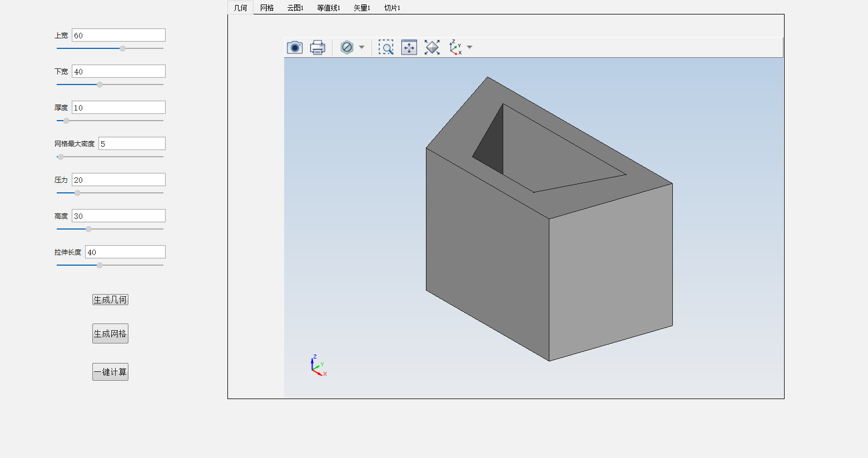
Task: Click the 厚度 slider handle
Action: [66, 121]
